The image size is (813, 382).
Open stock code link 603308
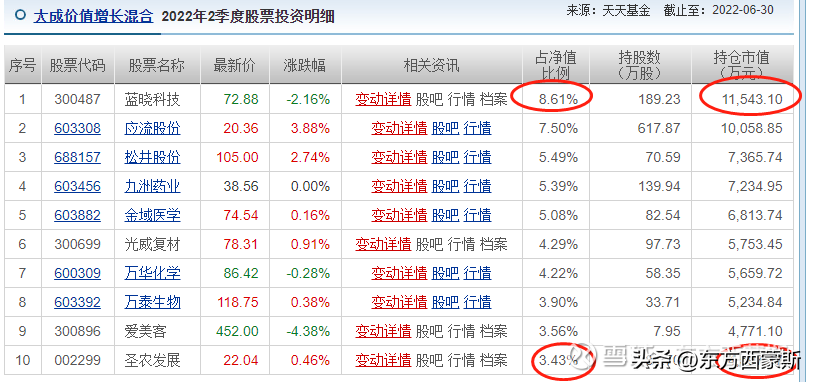77,128
